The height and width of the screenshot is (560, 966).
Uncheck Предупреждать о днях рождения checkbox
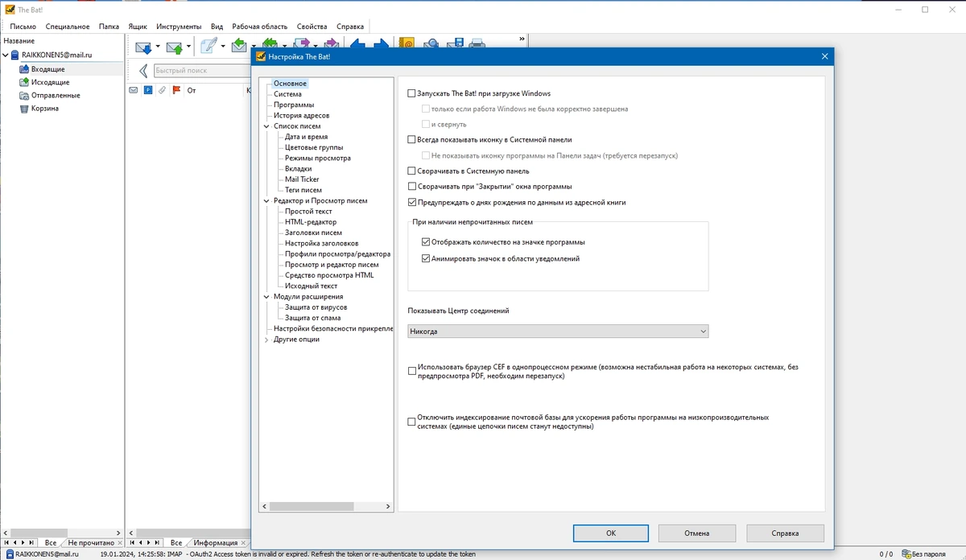412,203
